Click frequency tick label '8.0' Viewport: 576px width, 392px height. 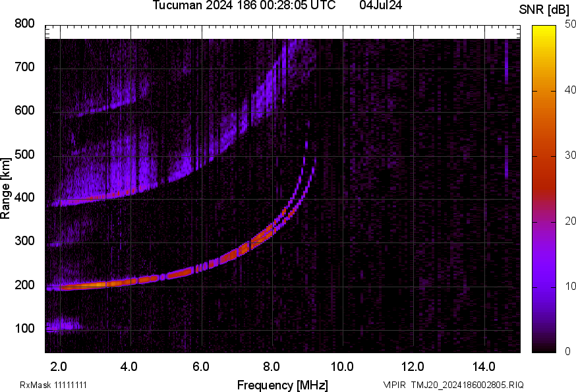pyautogui.click(x=271, y=366)
